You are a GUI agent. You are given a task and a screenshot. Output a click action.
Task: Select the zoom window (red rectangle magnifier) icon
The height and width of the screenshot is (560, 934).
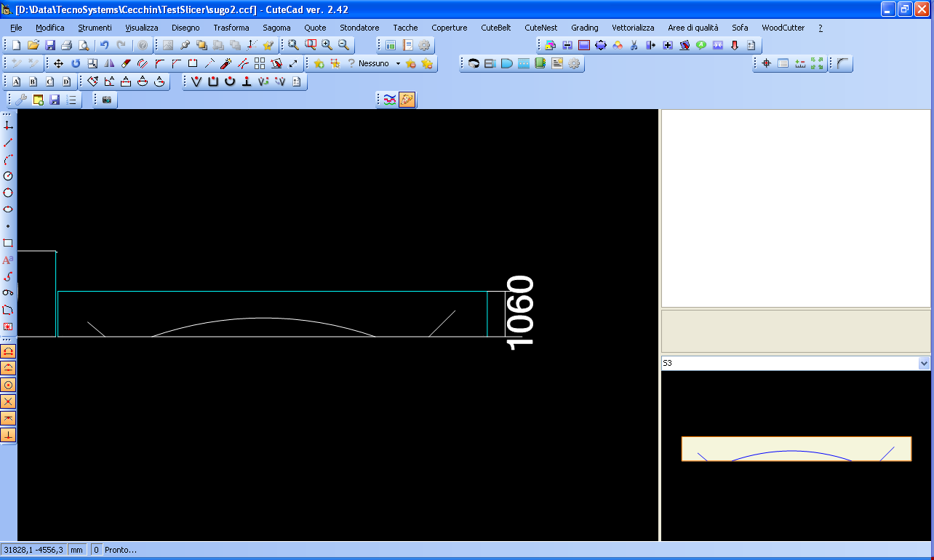pyautogui.click(x=311, y=45)
